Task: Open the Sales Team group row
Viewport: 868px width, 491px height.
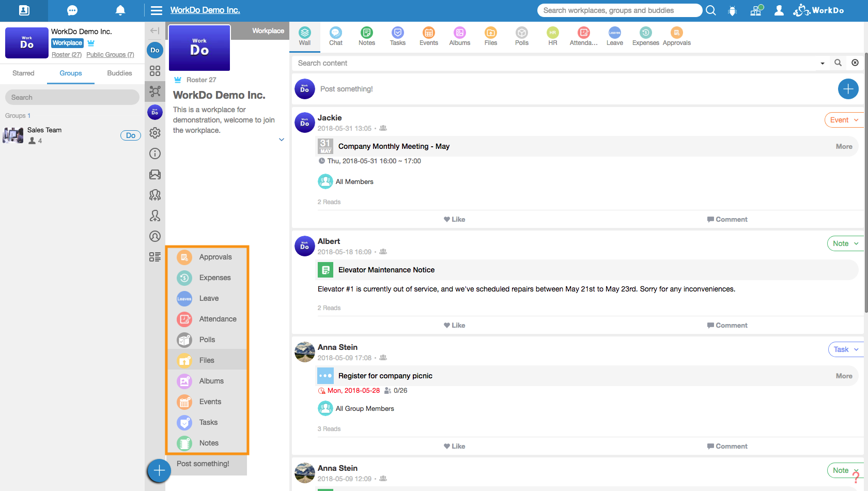Action: (72, 135)
